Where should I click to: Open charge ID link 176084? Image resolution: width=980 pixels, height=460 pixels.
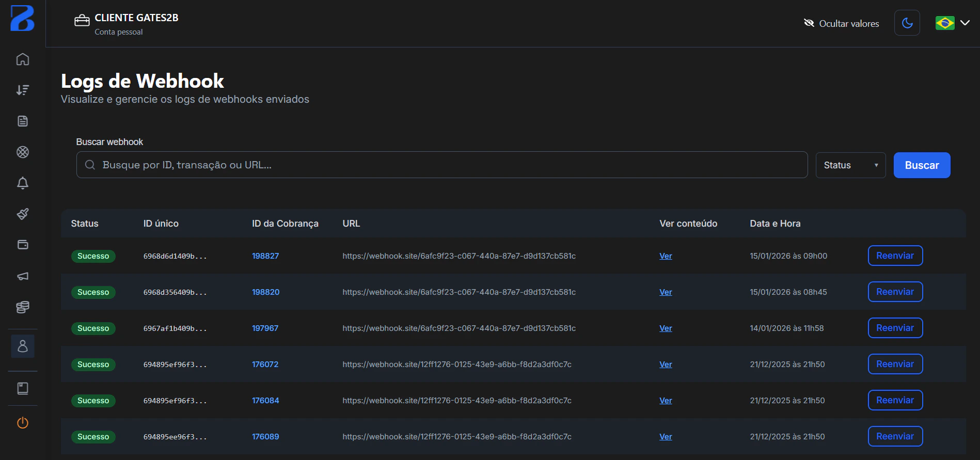[x=265, y=401]
